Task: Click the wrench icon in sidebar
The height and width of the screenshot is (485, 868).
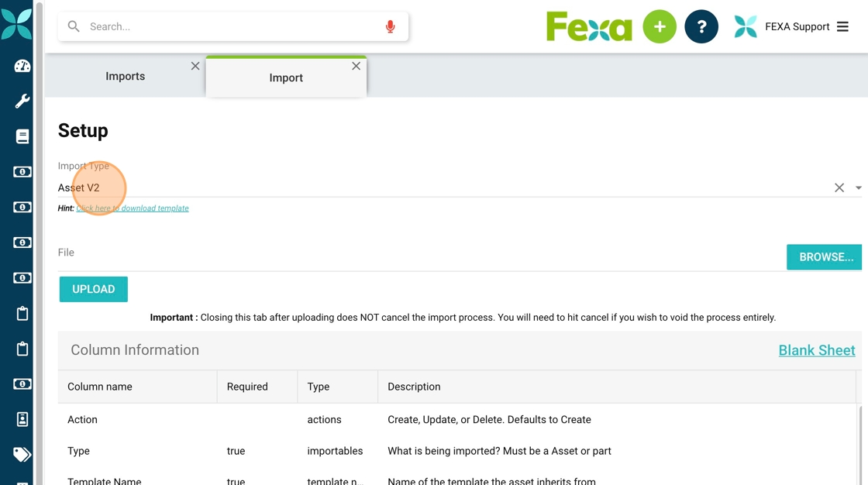Action: point(22,101)
